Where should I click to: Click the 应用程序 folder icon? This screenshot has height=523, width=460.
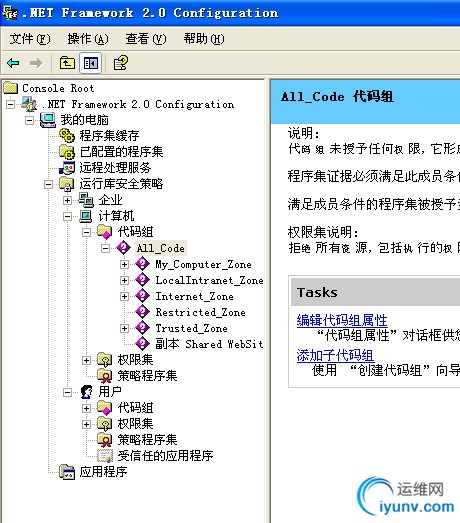click(x=67, y=472)
